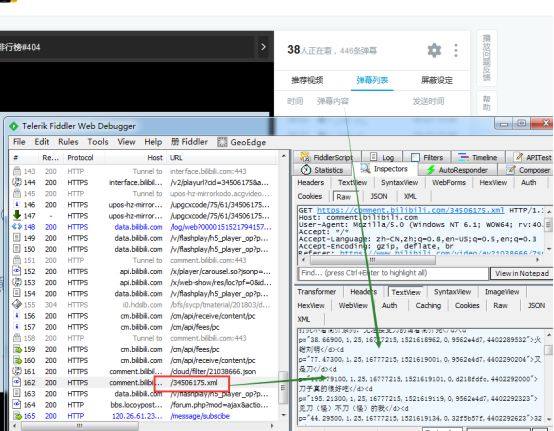Switch to 屏蔽设定 tab on bilibili
Screen dimensions: 554x431
(437, 80)
